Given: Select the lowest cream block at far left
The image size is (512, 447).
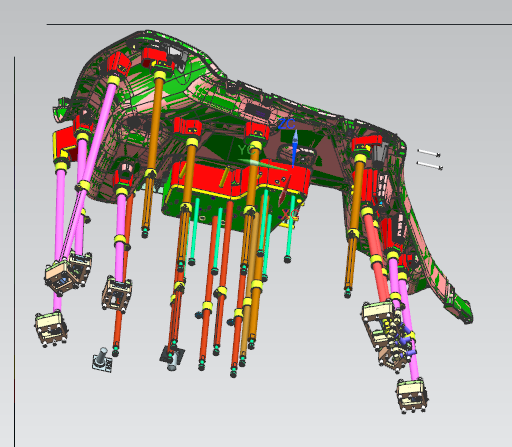Looking at the screenshot, I should coord(51,328).
